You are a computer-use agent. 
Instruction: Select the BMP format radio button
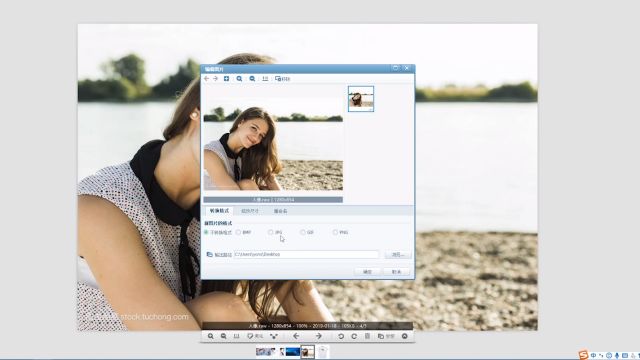(x=238, y=232)
